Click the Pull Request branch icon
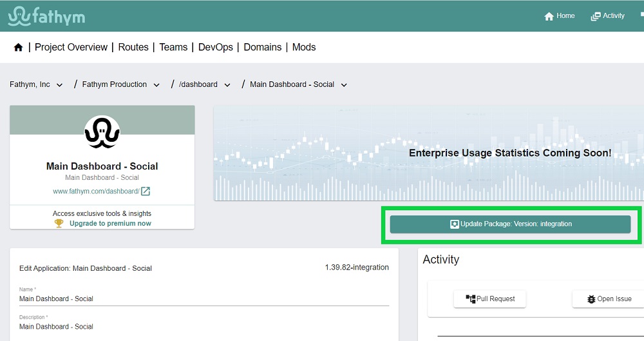Viewport: 644px width, 341px height. (x=470, y=298)
